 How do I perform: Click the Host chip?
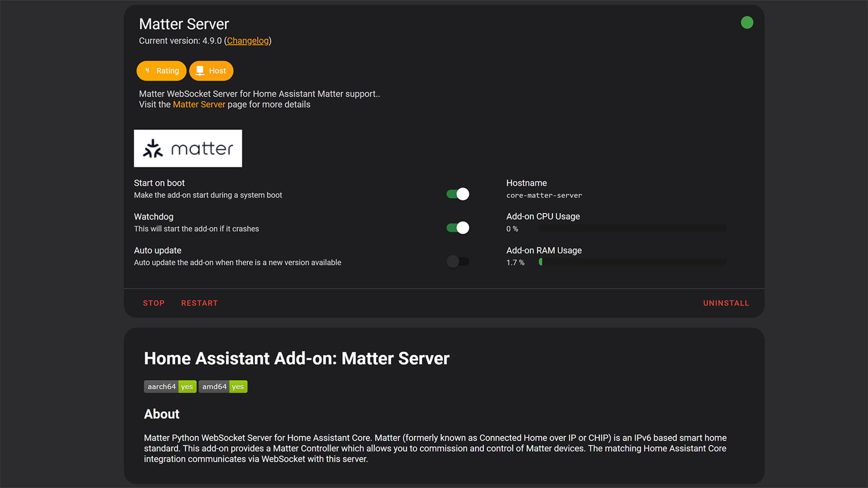(x=211, y=71)
